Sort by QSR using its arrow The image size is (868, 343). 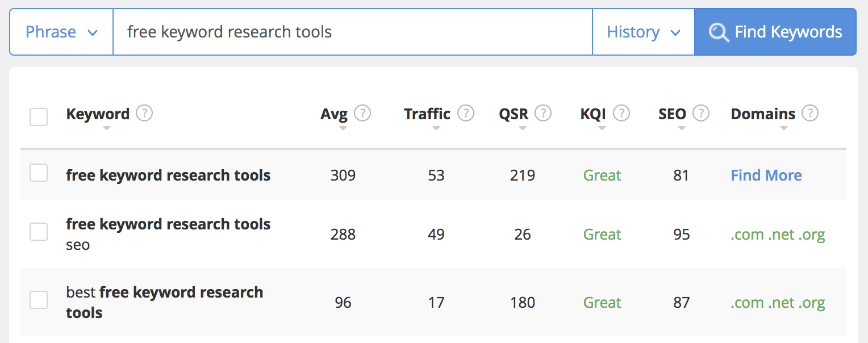(x=522, y=128)
